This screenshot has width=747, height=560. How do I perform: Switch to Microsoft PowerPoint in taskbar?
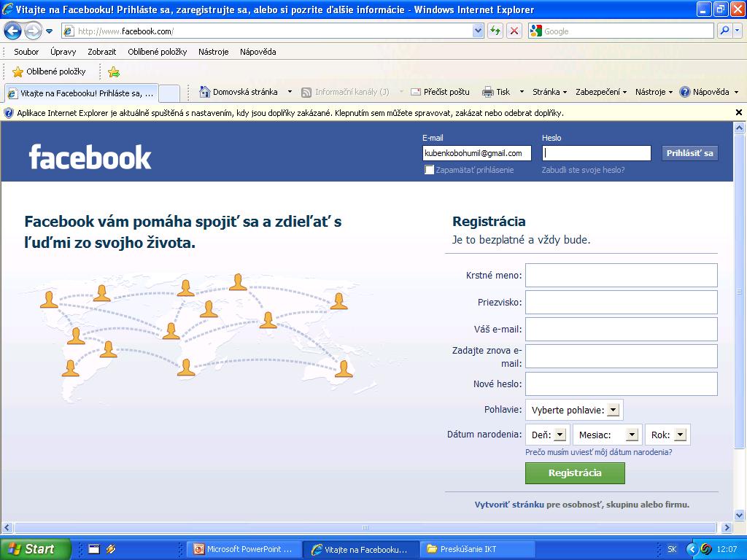245,549
